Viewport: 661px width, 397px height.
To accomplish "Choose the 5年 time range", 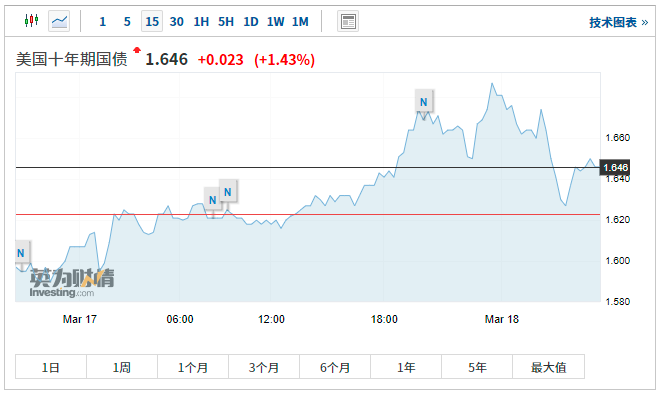I will pos(477,367).
